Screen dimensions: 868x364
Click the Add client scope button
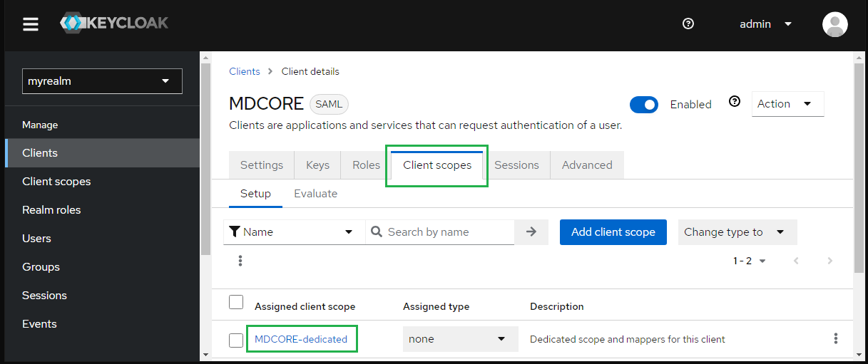613,232
